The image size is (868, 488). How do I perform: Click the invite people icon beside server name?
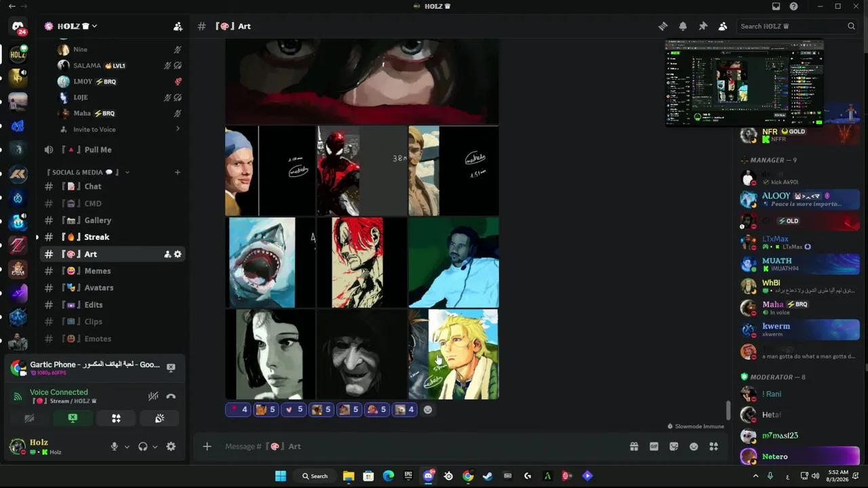tap(178, 26)
